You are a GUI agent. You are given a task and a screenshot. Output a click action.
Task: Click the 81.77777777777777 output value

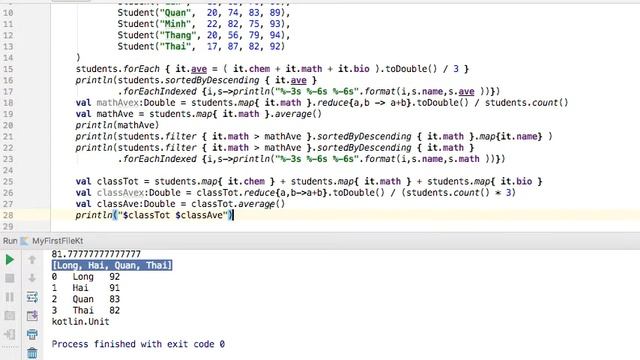[x=96, y=254]
